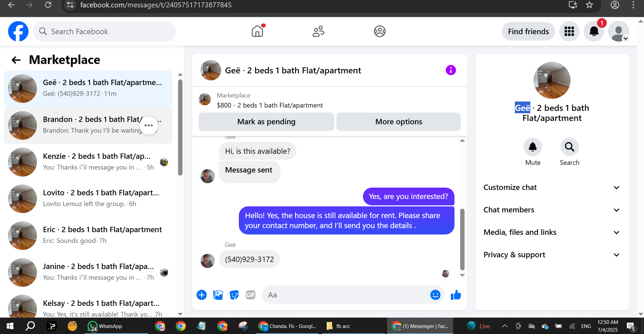This screenshot has height=334, width=644.
Task: Expand Media, files and links section
Action: click(x=551, y=232)
